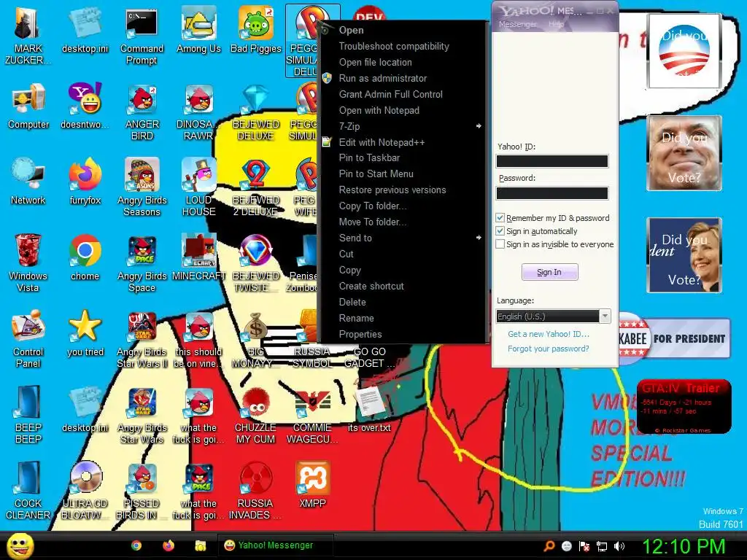Open the Control Panel desktop icon
This screenshot has height=560, width=747.
click(28, 339)
